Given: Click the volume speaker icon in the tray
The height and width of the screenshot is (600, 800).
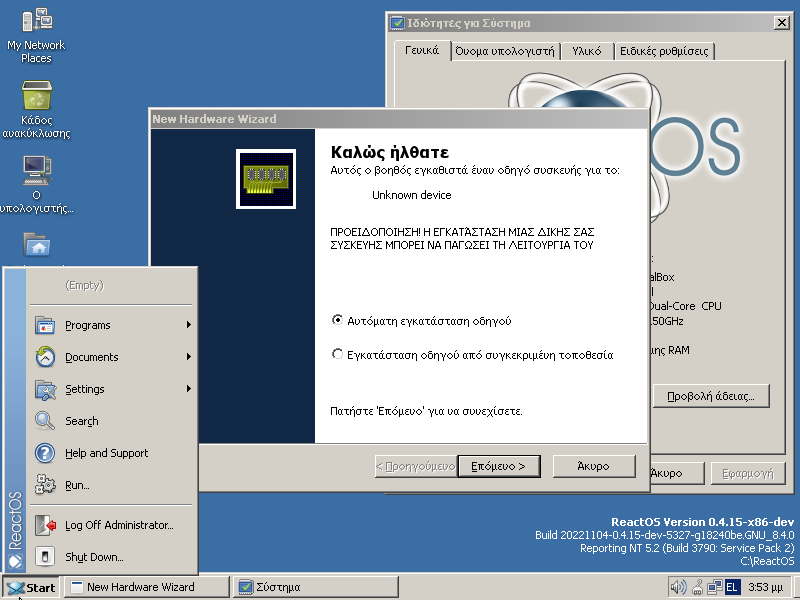Looking at the screenshot, I should coord(678,587).
